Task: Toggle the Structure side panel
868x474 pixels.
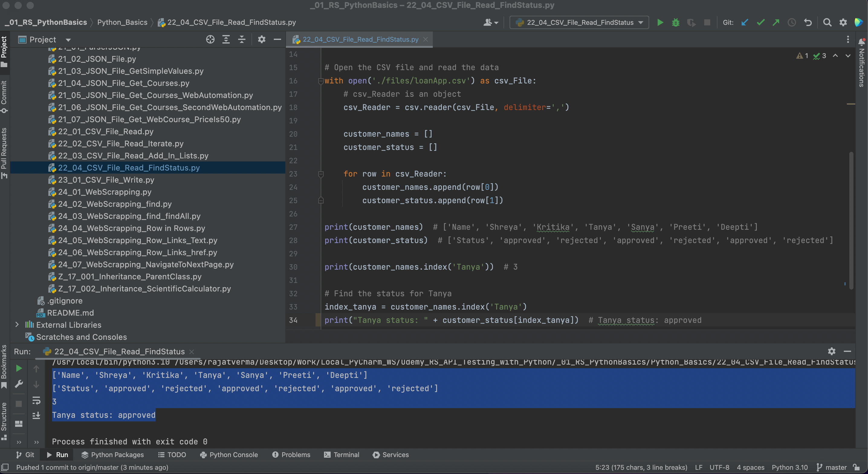Action: tap(4, 421)
